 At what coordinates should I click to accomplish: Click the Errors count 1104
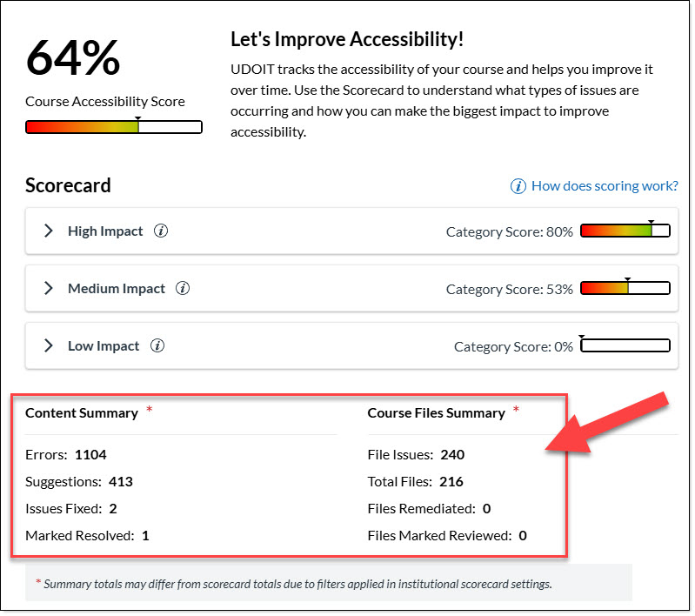tap(90, 454)
